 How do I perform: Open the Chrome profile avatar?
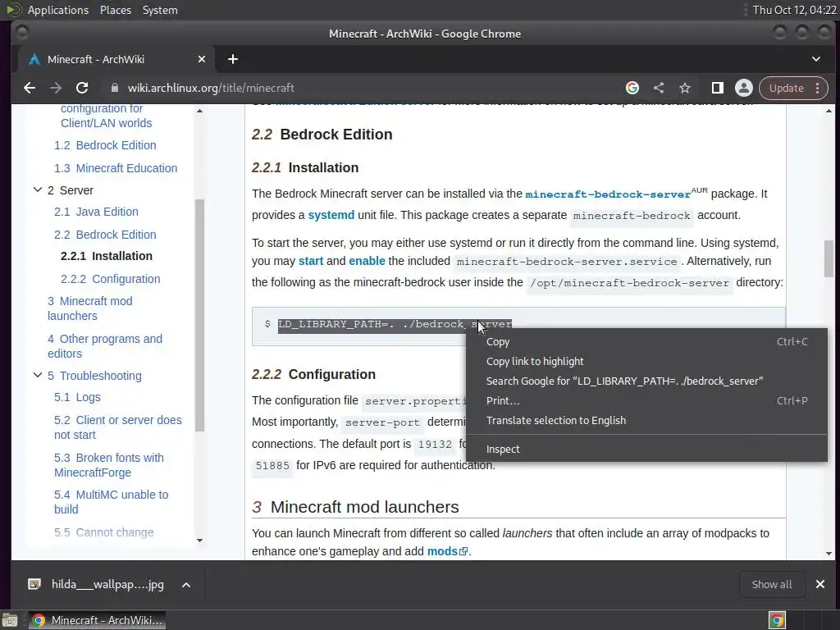click(743, 88)
